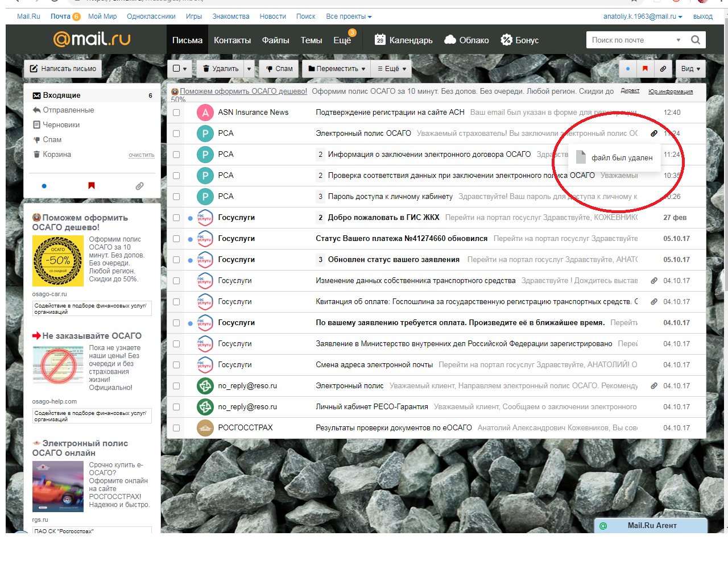This screenshot has width=728, height=565.
Task: Filter by red flag in toolbar
Action: 645,69
